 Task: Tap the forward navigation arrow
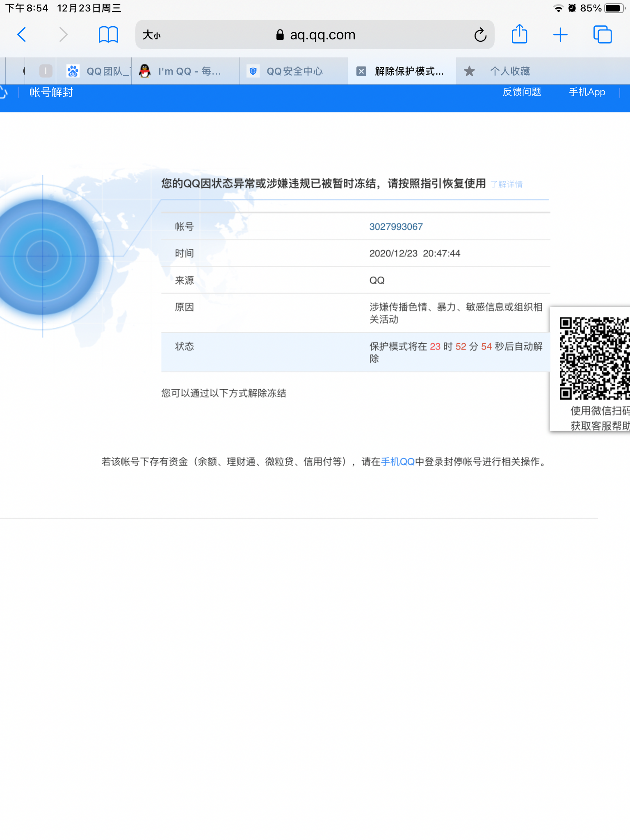[63, 35]
